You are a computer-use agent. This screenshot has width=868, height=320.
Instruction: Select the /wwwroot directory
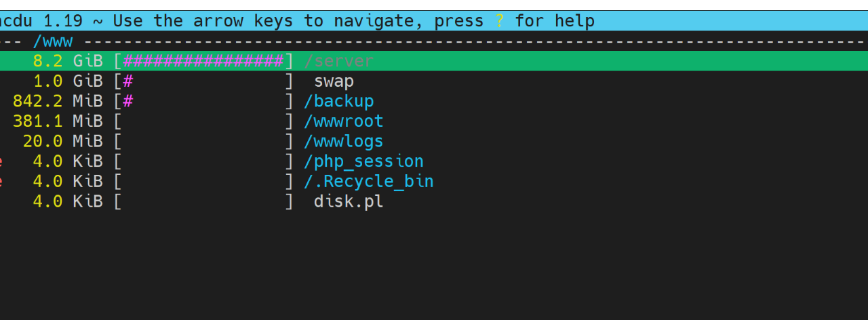(344, 121)
